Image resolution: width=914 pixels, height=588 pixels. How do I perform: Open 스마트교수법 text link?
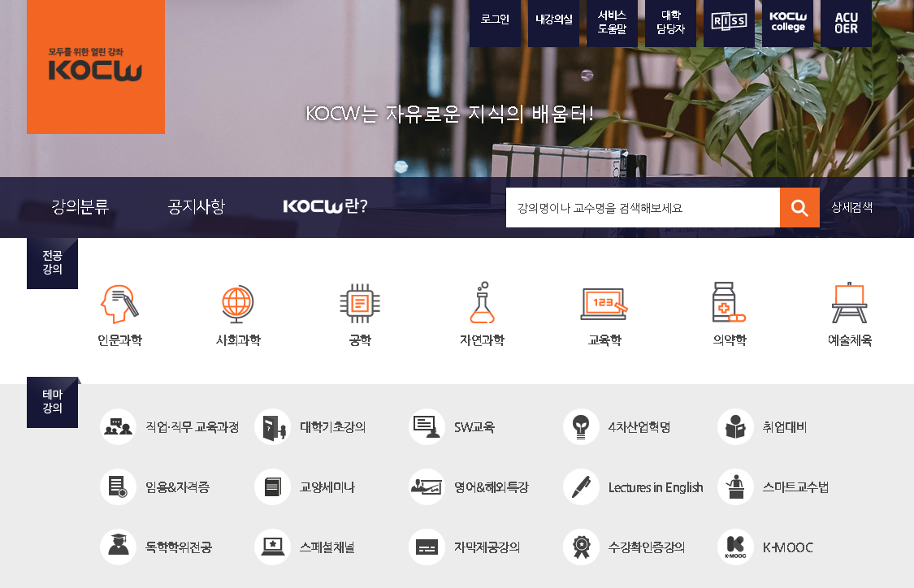[795, 487]
